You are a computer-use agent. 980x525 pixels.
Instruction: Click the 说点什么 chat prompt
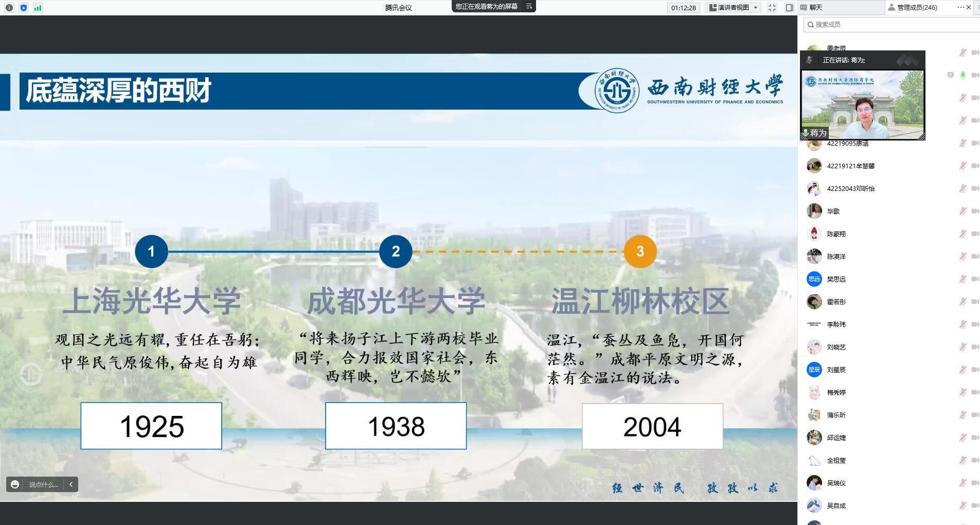click(x=43, y=484)
